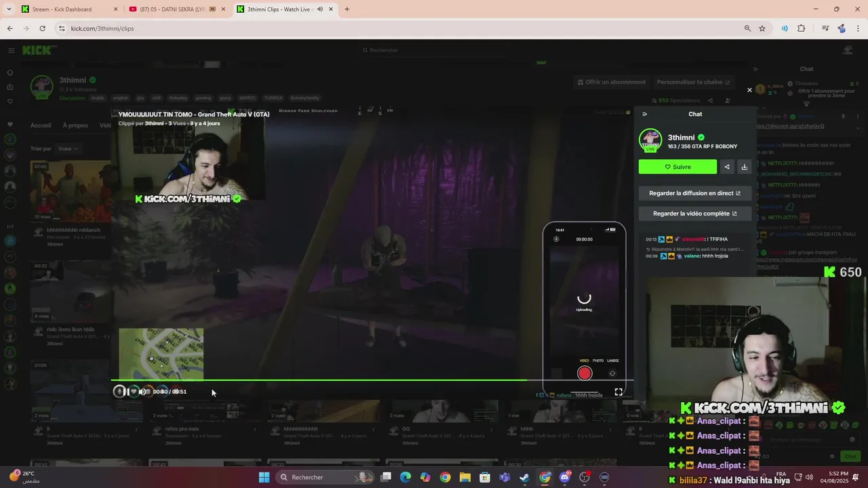Bookmark this page with star icon
This screenshot has height=488, width=868.
click(x=762, y=28)
